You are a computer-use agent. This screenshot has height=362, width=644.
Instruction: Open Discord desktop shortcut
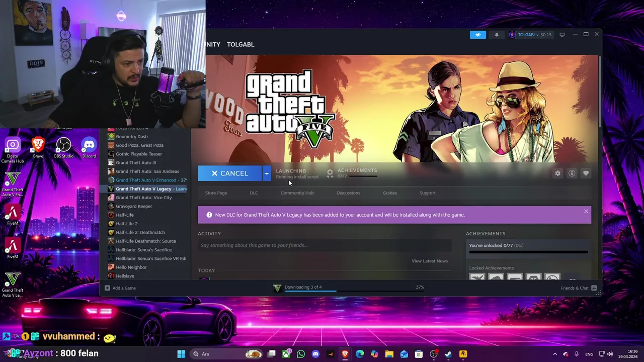89,148
